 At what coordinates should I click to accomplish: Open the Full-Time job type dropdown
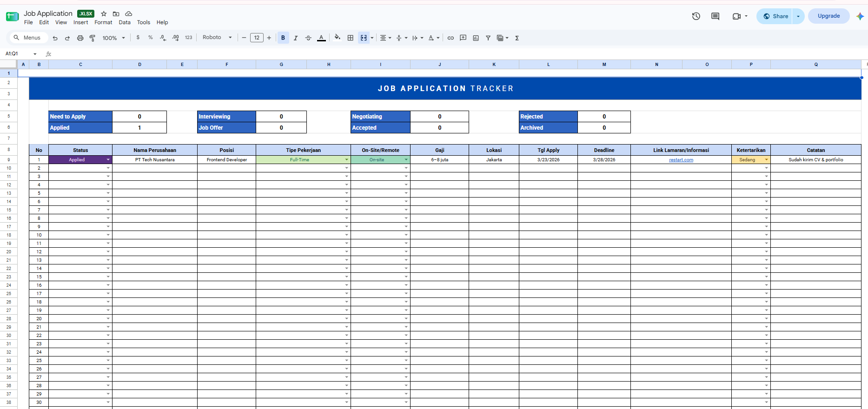pyautogui.click(x=346, y=160)
